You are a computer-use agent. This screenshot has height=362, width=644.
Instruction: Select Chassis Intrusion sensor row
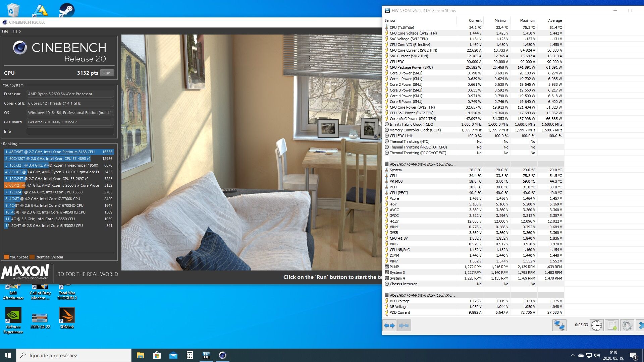473,284
